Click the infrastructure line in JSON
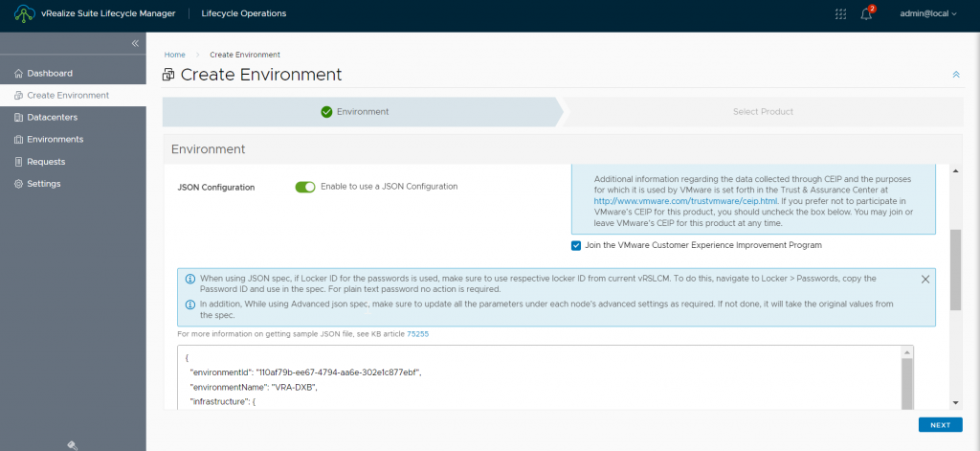This screenshot has height=451, width=980. (x=222, y=401)
